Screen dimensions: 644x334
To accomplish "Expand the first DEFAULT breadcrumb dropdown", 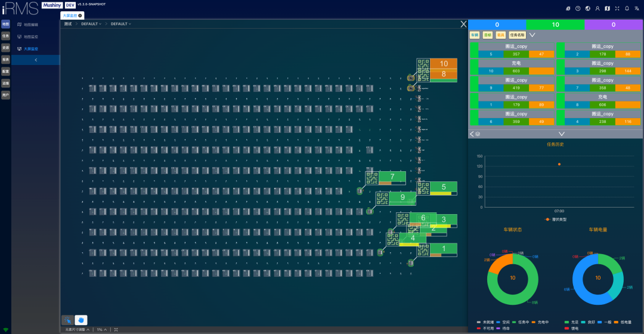I will (x=91, y=24).
